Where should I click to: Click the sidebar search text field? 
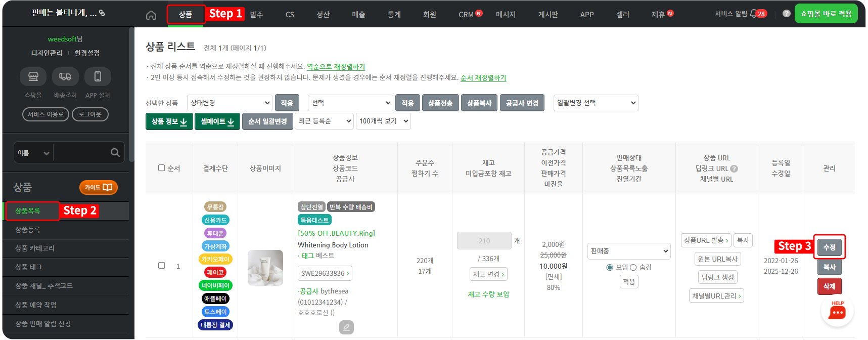pos(81,153)
